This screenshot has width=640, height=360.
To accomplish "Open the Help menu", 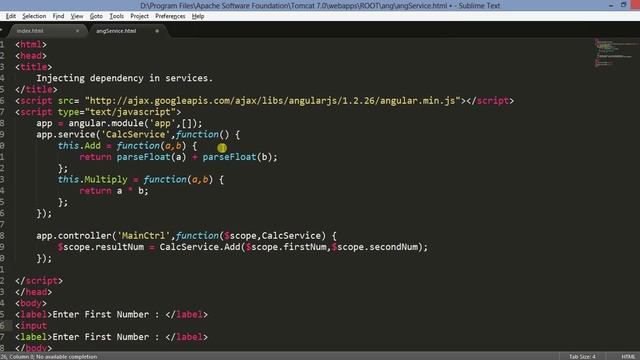I will [x=198, y=16].
